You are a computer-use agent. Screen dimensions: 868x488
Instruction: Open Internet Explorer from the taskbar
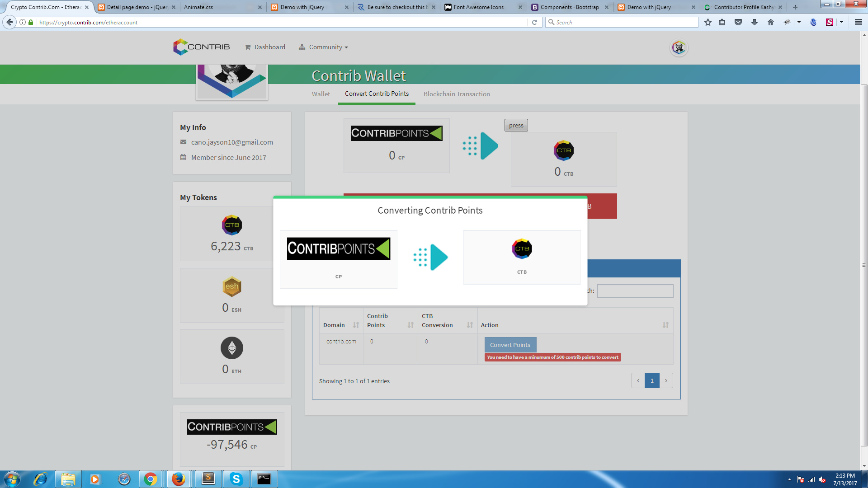click(x=40, y=479)
